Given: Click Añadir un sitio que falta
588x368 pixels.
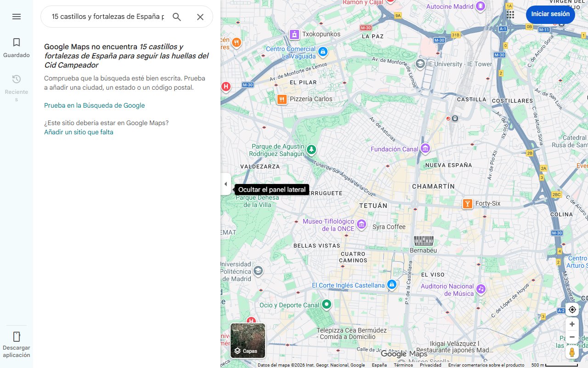Looking at the screenshot, I should 78,132.
